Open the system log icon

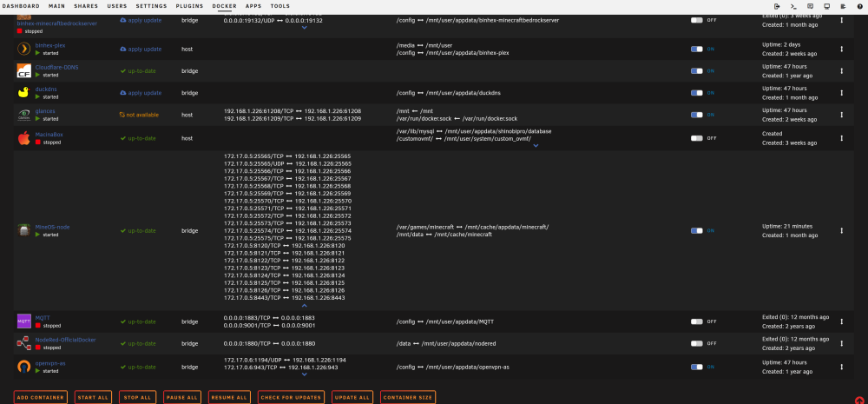(843, 6)
